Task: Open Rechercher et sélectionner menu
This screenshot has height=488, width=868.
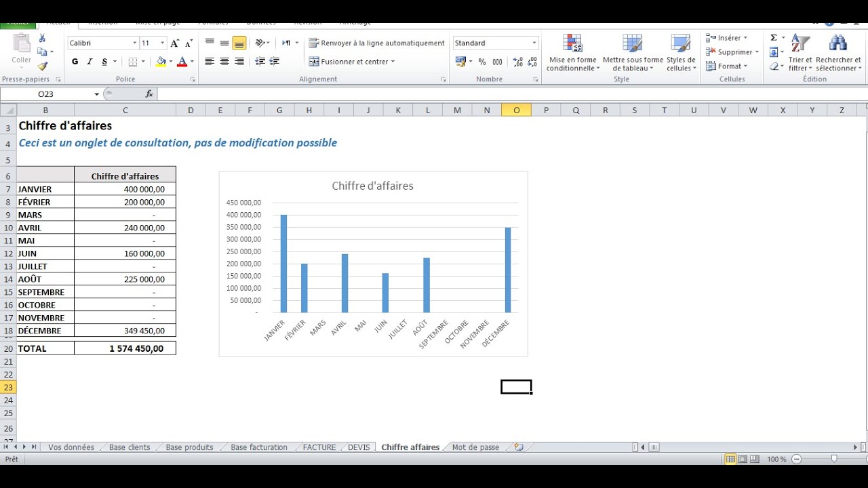Action: [x=838, y=53]
